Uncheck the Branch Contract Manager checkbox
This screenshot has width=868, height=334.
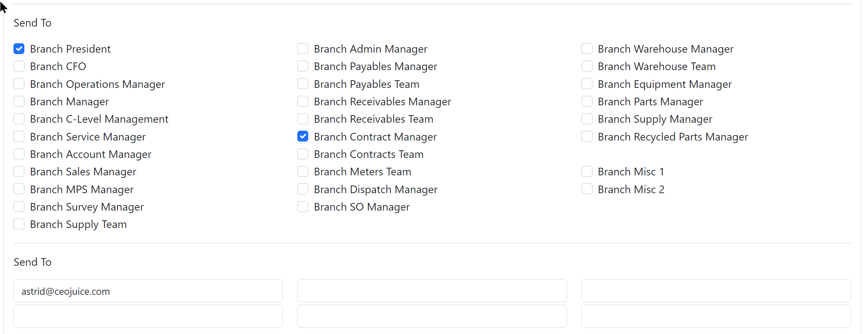(x=303, y=137)
